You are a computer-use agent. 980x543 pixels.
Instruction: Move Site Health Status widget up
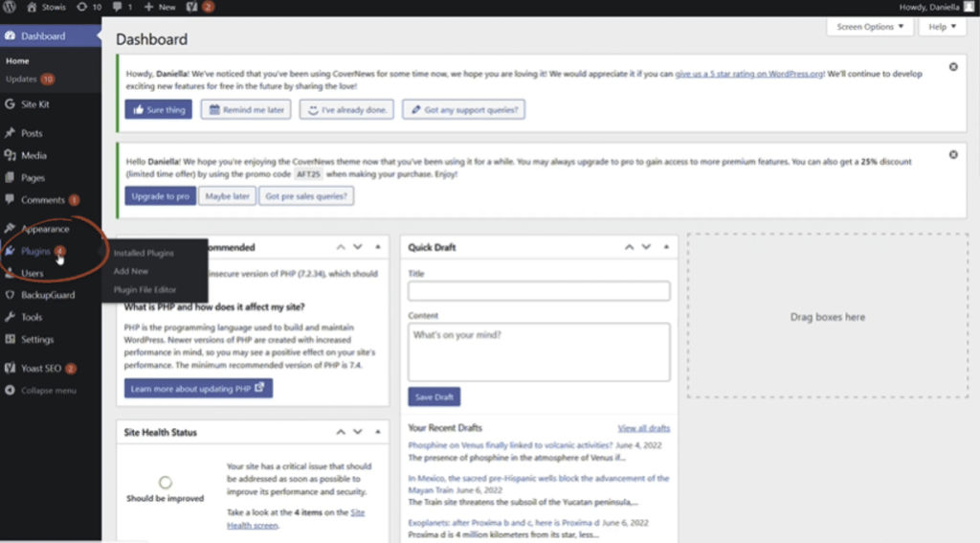(x=341, y=432)
